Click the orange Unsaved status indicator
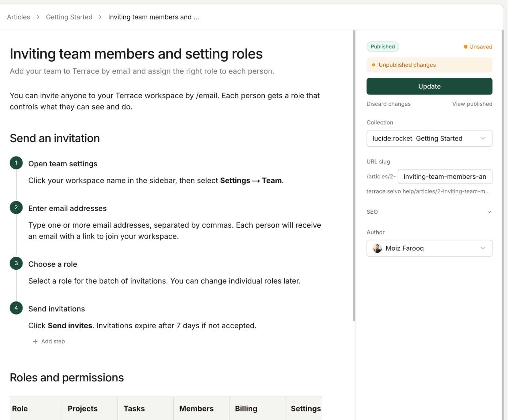Screen dimensions: 508x420 [478, 47]
